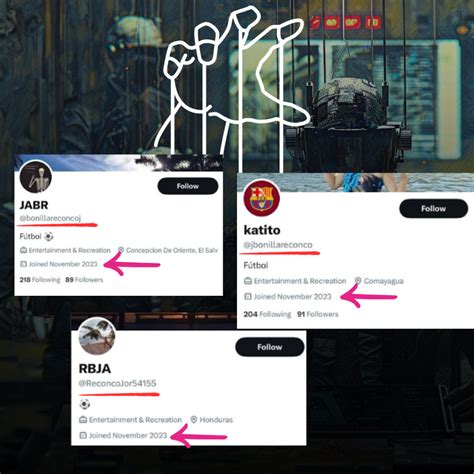This screenshot has height=474, width=474.
Task: Open RBJA palm tree beach avatar
Action: (97, 336)
